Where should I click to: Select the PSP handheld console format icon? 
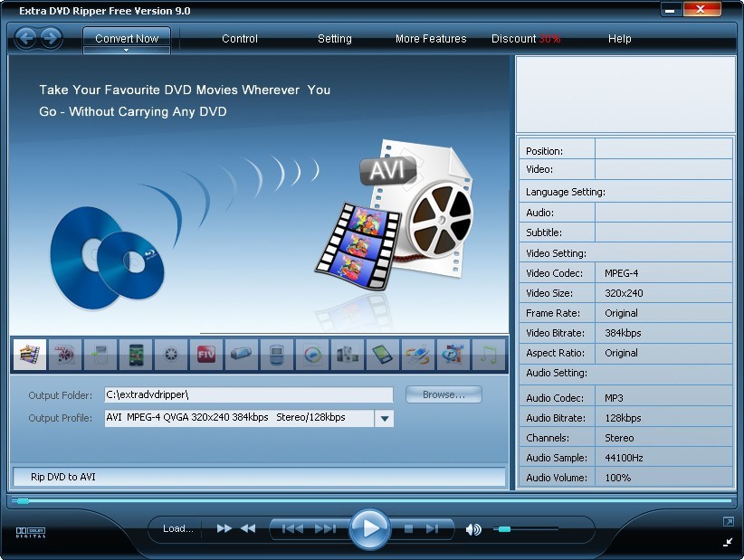(x=242, y=355)
